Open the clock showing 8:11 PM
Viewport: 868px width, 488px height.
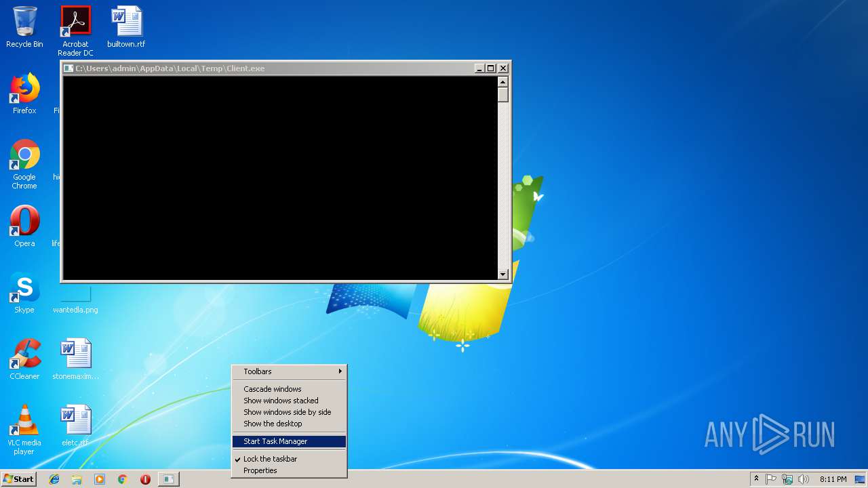(833, 479)
